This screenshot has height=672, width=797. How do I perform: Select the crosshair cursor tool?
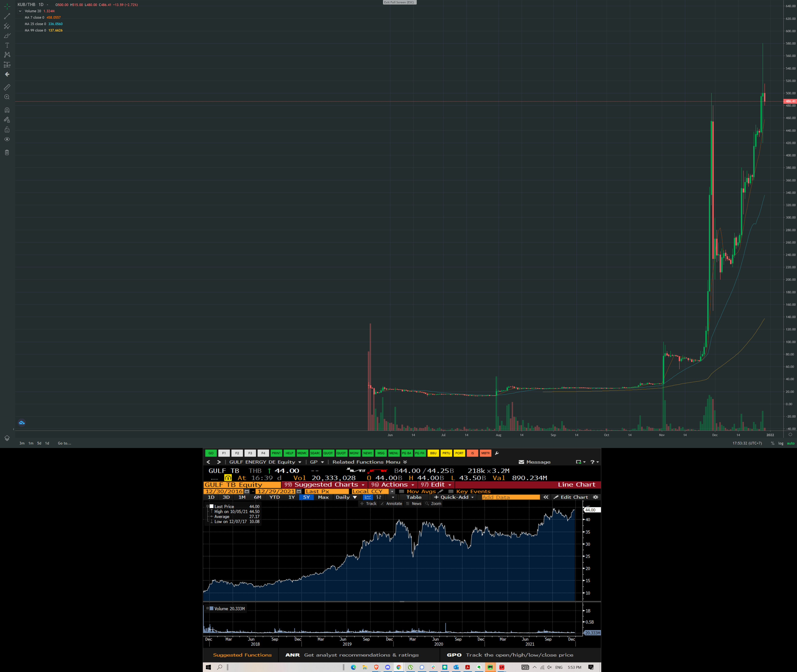click(x=7, y=6)
